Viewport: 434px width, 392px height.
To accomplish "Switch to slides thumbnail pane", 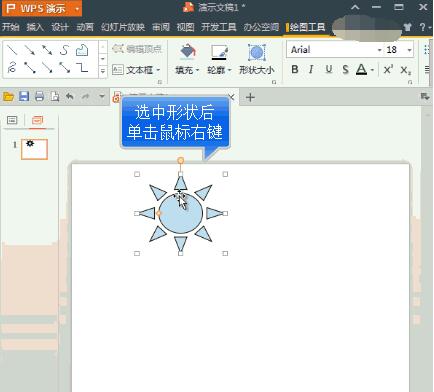I will 37,120.
